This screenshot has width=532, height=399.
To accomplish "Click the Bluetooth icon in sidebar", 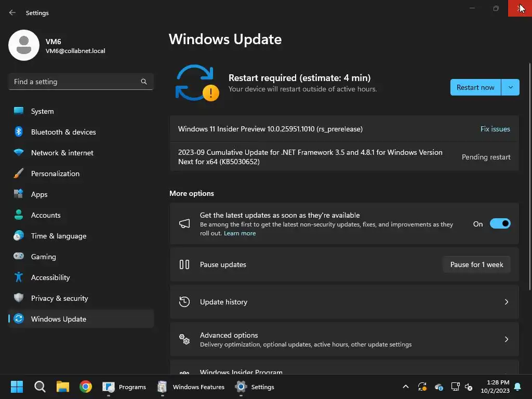I will click(19, 131).
